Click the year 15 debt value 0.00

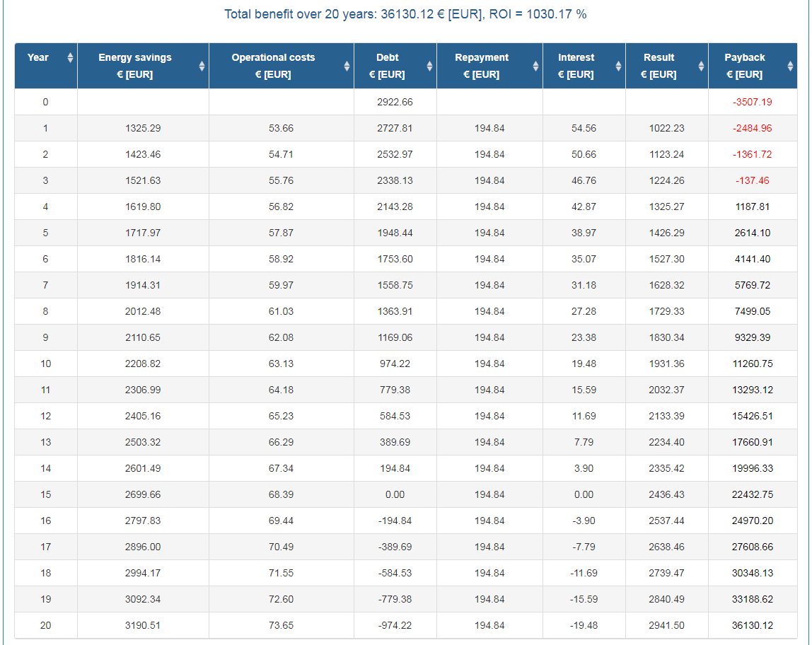[395, 494]
